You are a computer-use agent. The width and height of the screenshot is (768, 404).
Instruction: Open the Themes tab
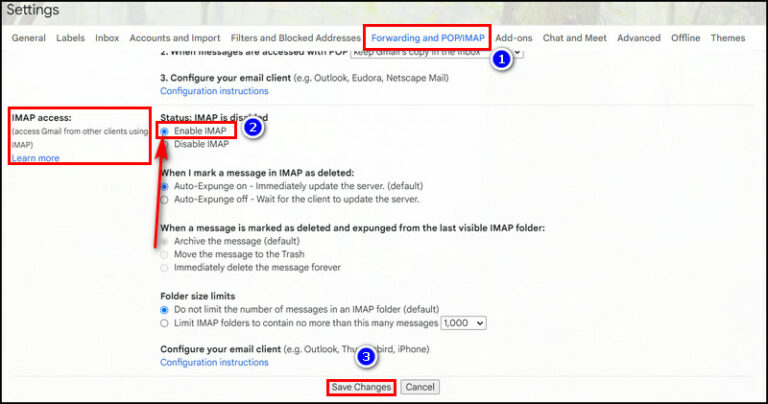[728, 38]
